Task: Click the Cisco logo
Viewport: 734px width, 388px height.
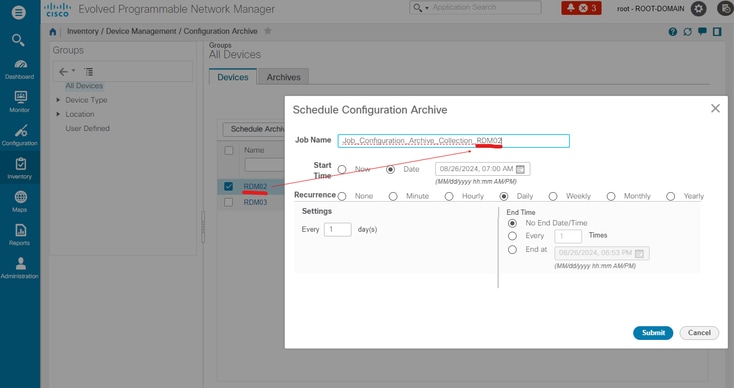Action: coord(58,9)
